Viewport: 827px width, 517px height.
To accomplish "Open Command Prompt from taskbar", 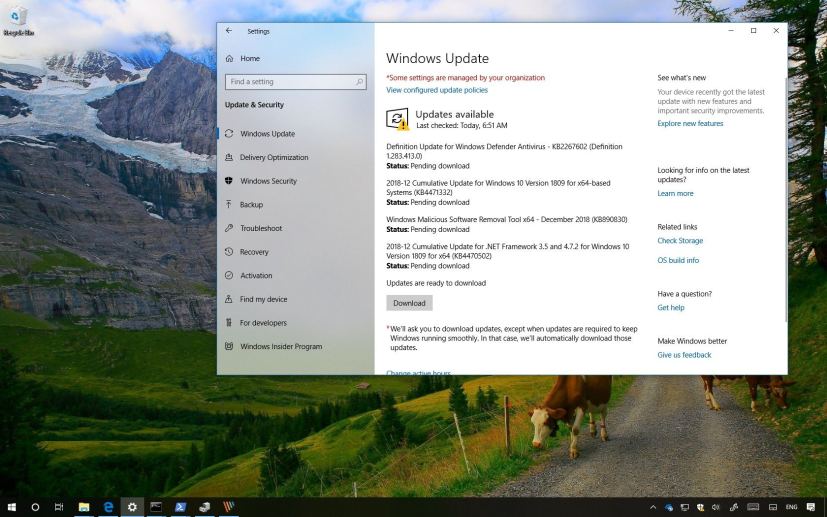I will 156,507.
